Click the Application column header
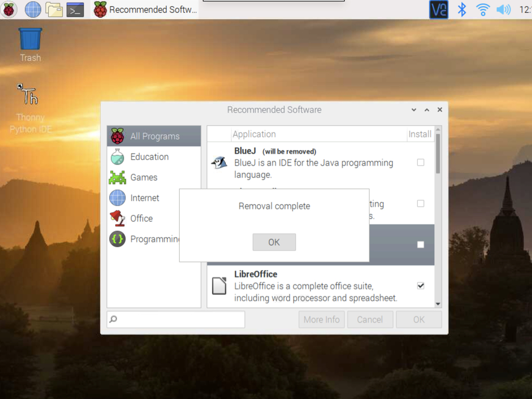The image size is (532, 399). click(319, 134)
